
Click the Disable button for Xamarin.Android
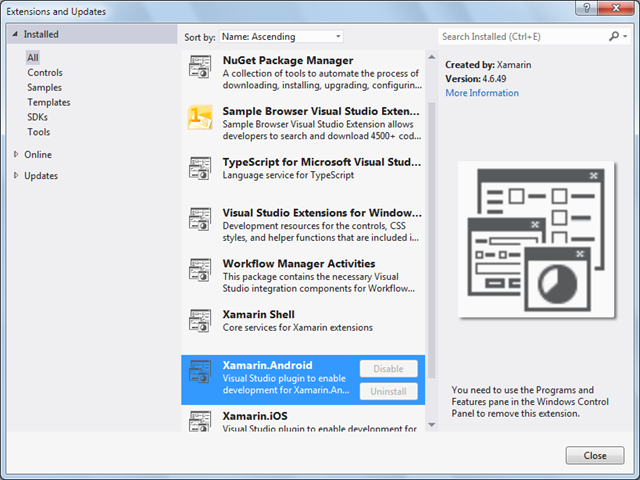coord(389,369)
